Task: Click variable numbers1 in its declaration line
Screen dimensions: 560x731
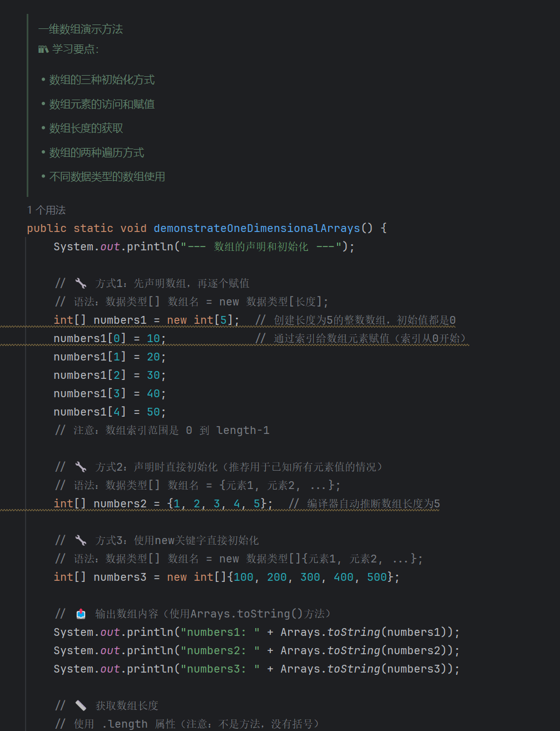Action: (120, 320)
